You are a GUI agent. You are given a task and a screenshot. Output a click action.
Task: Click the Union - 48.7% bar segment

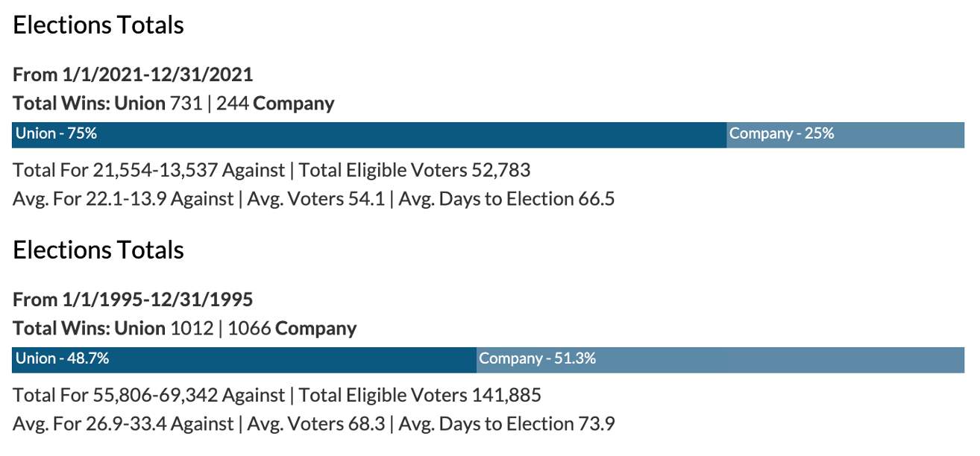coord(244,360)
